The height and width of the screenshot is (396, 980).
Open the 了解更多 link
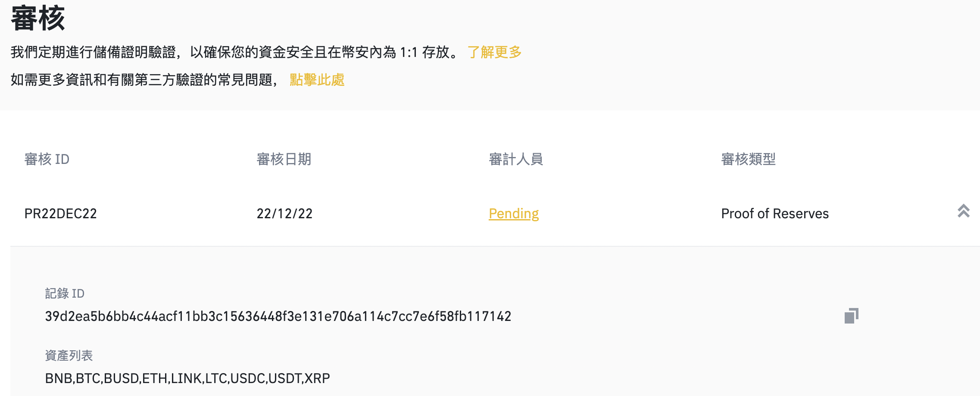[493, 52]
